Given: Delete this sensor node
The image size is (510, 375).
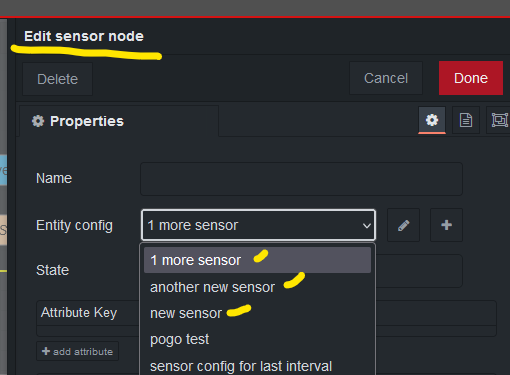Looking at the screenshot, I should coord(57,79).
